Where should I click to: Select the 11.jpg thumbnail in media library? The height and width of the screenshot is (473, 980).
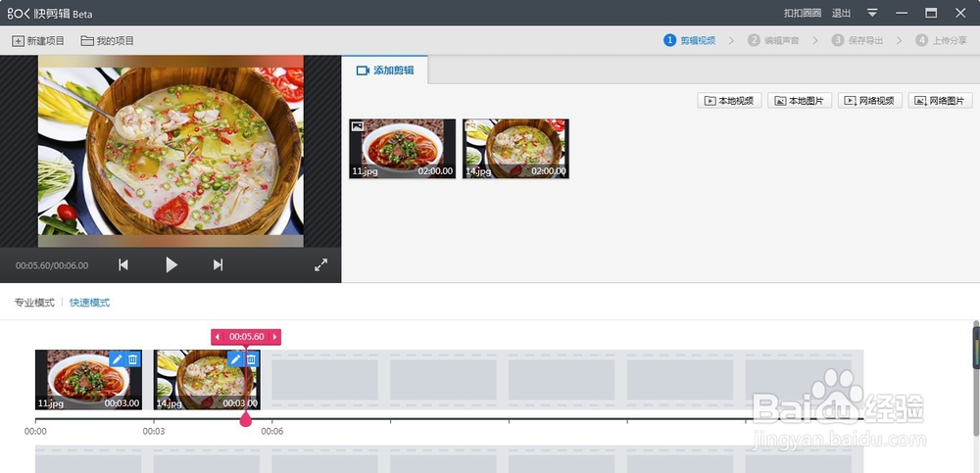pos(403,149)
